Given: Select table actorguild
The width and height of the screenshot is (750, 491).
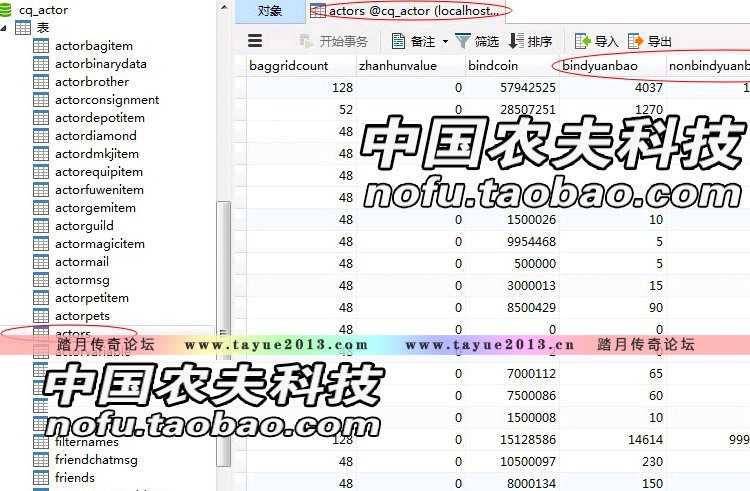Looking at the screenshot, I should coord(84,226).
